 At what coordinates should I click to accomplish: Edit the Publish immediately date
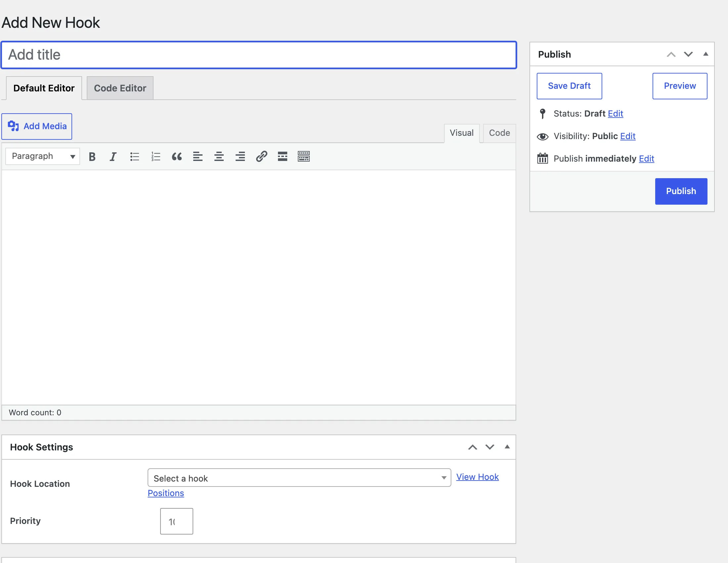646,159
